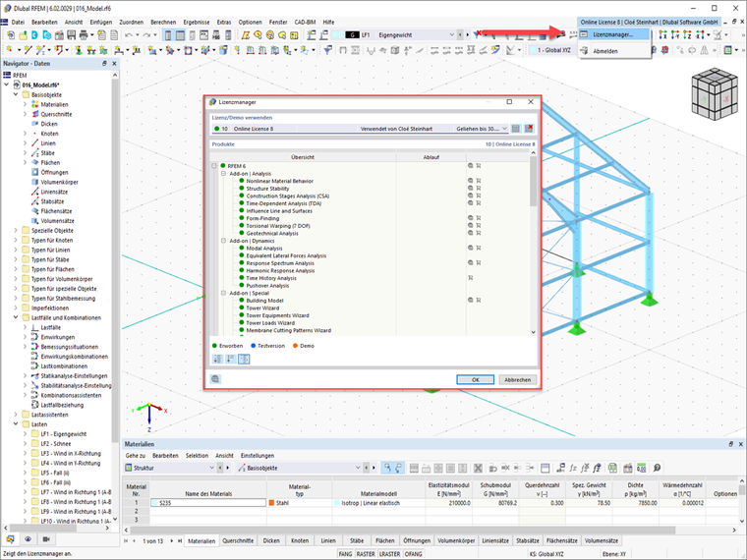The height and width of the screenshot is (560, 747).
Task: Toggle OFANG object snap in the status bar
Action: click(x=413, y=554)
